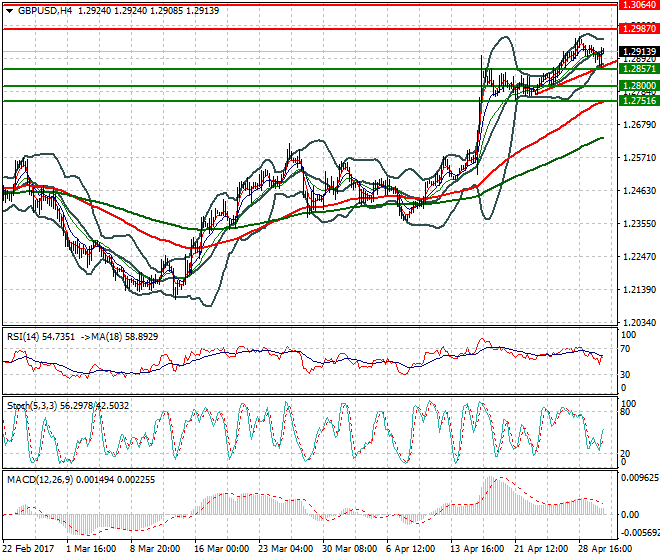The height and width of the screenshot is (560, 660).
Task: Click the RSI 70 level label
Action: 625,349
